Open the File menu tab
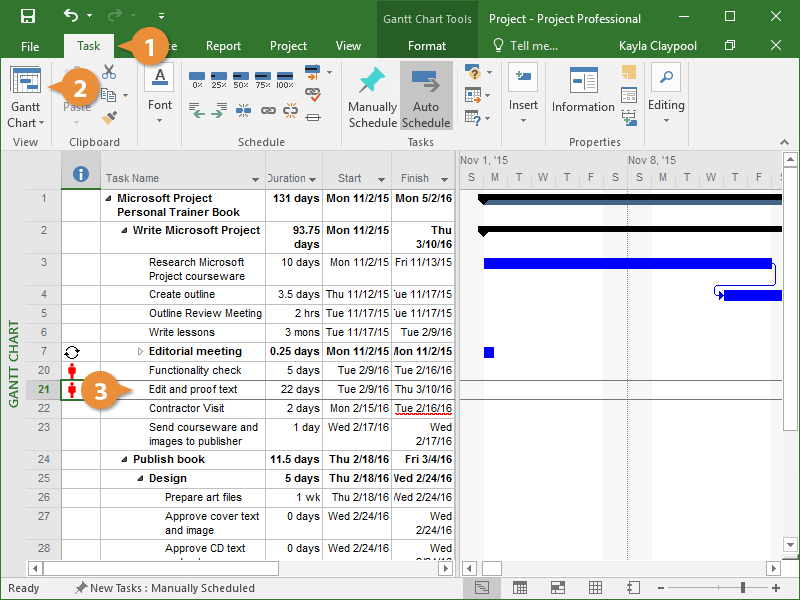 pyautogui.click(x=30, y=46)
